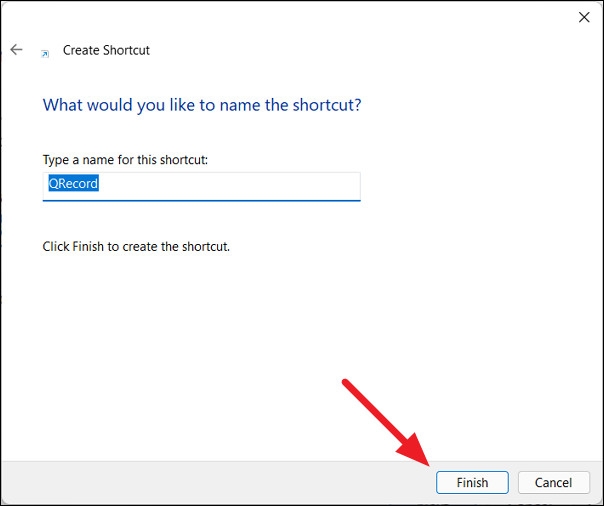The image size is (604, 506).
Task: Click the gray footer left of Finish
Action: (x=200, y=482)
